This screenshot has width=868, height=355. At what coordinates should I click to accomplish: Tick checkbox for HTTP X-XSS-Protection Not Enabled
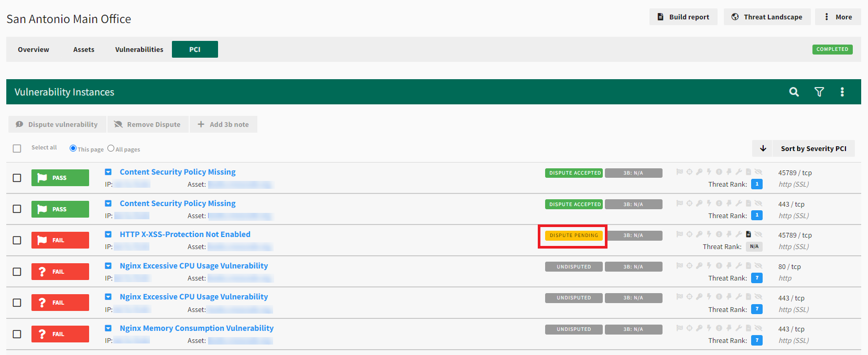(17, 240)
